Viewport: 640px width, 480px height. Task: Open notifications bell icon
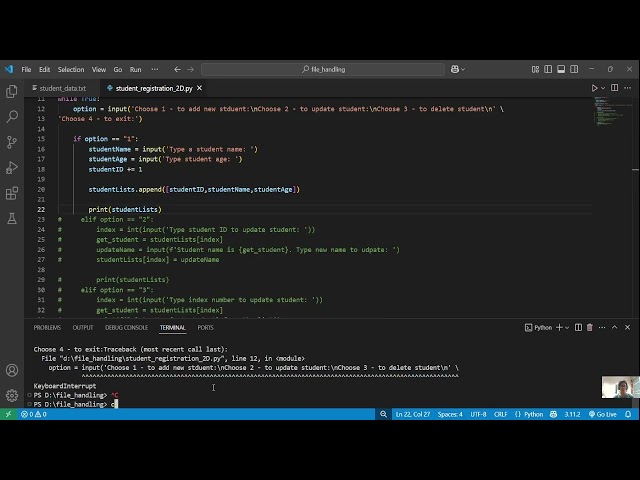[628, 414]
